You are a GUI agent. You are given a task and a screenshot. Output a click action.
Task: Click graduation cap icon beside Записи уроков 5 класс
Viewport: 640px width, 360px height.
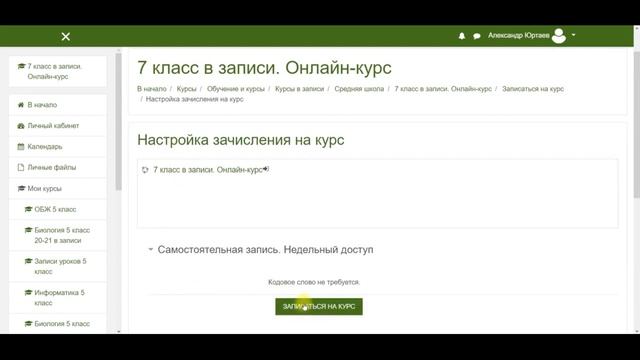(x=28, y=261)
